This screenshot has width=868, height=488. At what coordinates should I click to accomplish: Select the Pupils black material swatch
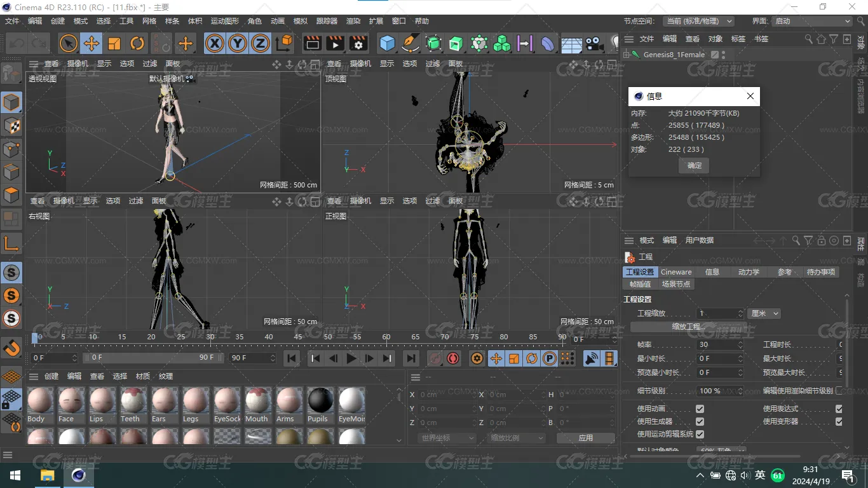point(321,405)
